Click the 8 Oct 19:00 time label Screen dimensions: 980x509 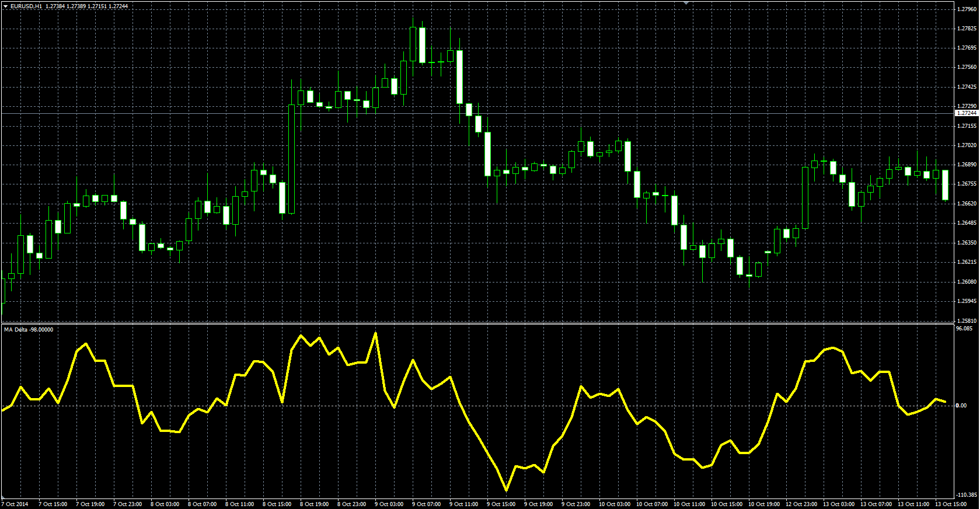tap(315, 504)
